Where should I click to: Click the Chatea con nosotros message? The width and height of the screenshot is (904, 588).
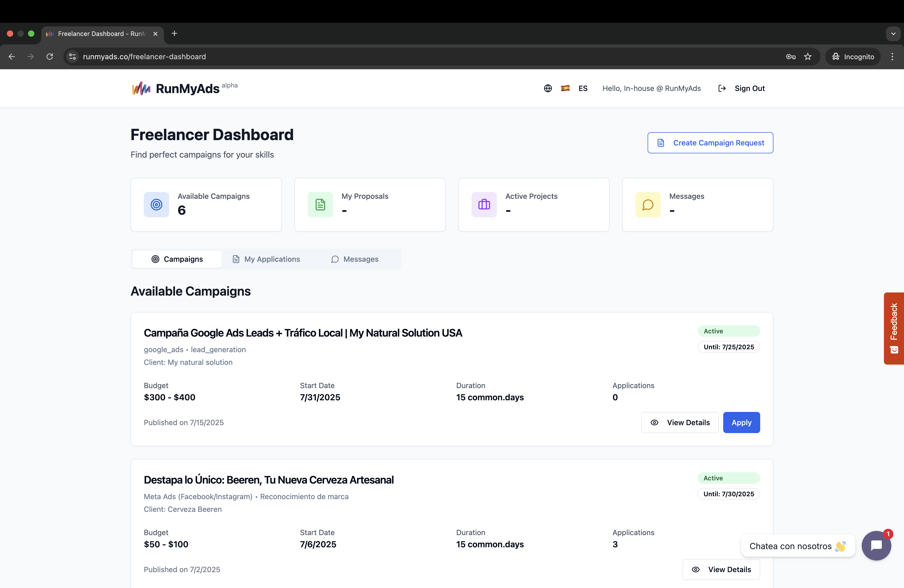coord(798,546)
